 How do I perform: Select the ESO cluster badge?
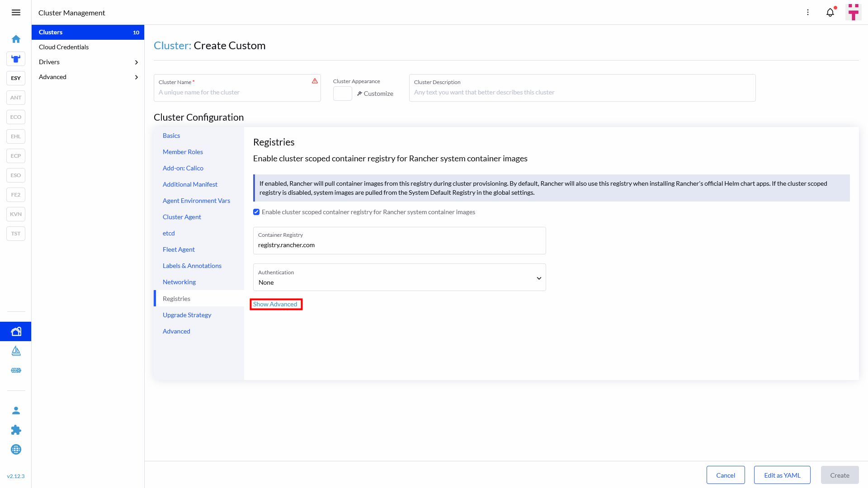click(x=16, y=175)
